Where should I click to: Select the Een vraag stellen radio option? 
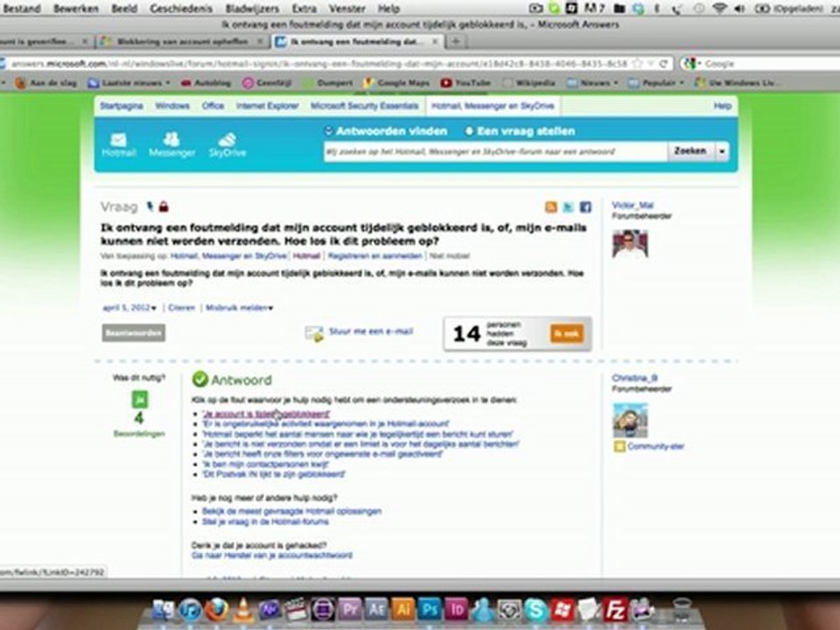tap(469, 130)
